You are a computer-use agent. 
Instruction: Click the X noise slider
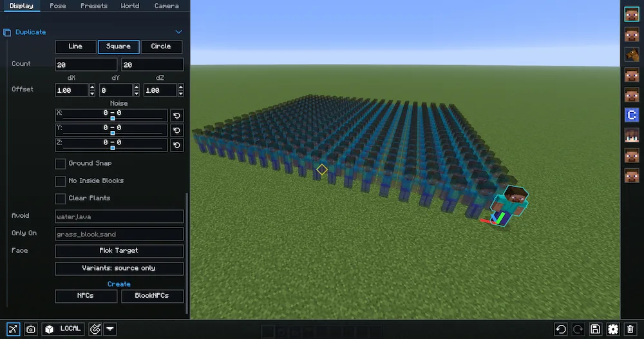pos(111,115)
